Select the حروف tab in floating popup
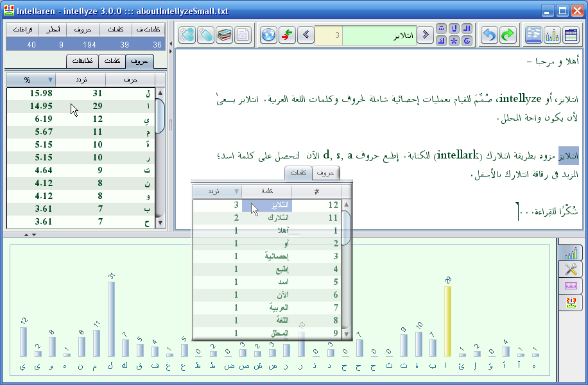 point(325,173)
